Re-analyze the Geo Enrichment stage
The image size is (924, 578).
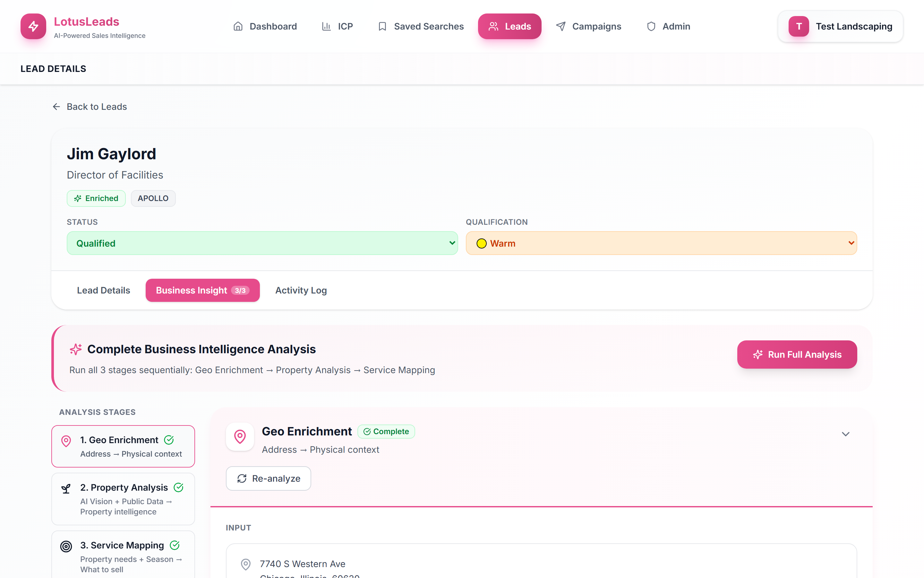(269, 478)
